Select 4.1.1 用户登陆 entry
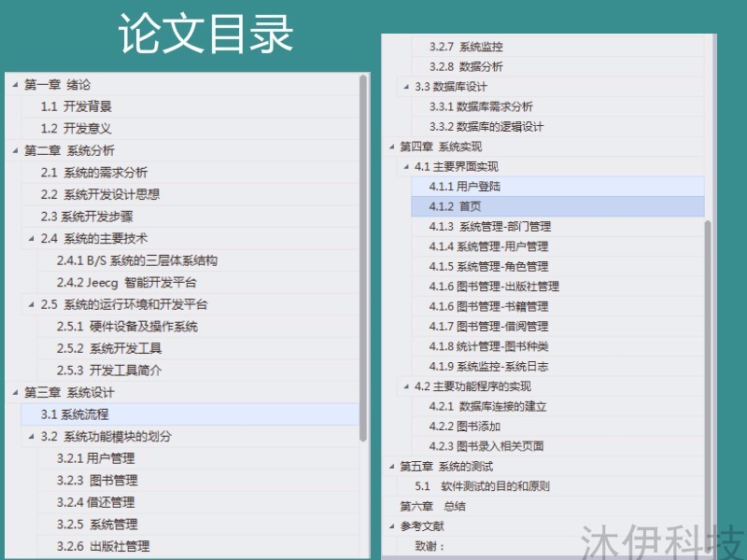 click(557, 186)
